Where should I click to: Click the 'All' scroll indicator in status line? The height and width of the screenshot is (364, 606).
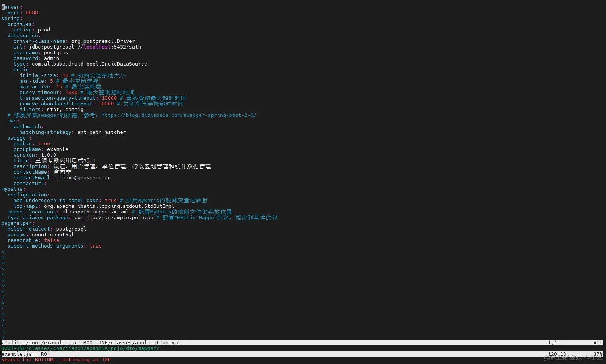(598, 343)
